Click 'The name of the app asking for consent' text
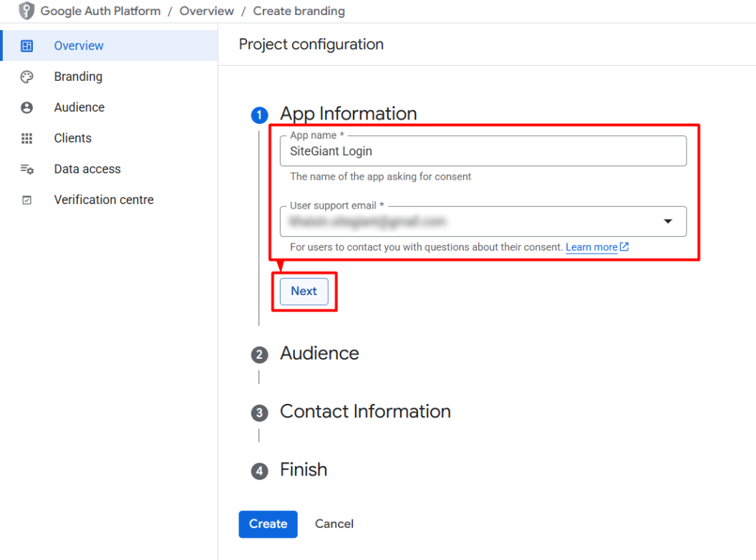 point(380,177)
